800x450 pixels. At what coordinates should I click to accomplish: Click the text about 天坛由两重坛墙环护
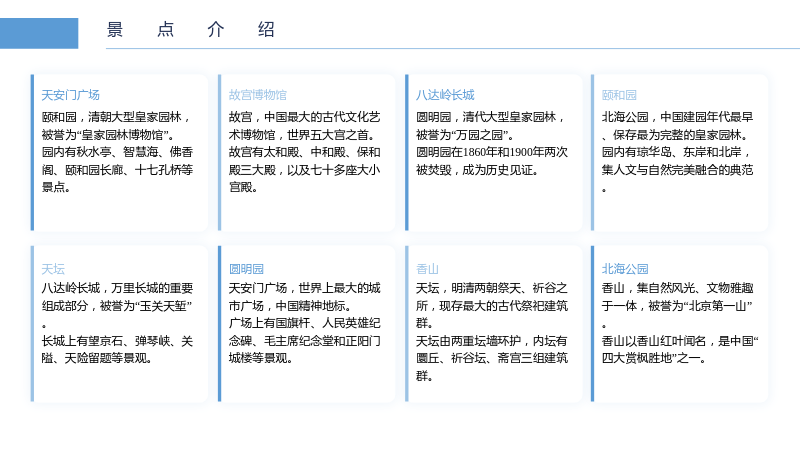point(492,358)
